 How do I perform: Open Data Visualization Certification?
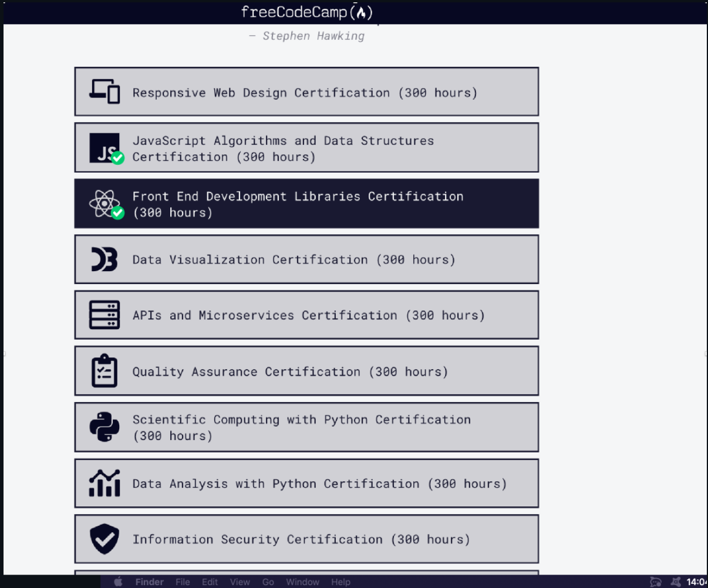(306, 259)
